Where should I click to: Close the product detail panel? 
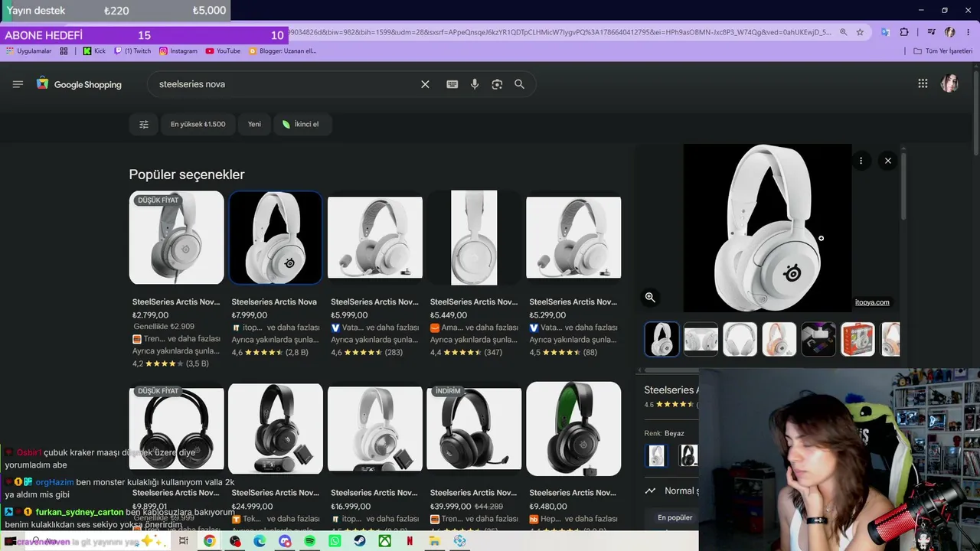(x=888, y=161)
